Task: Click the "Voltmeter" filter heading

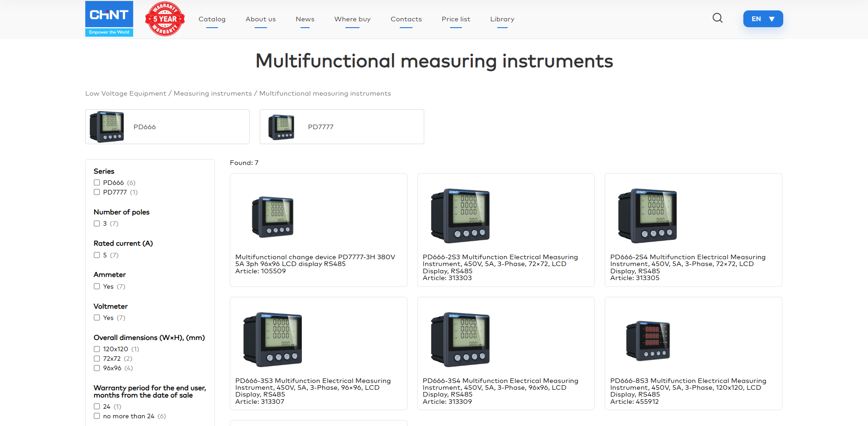Action: [111, 306]
